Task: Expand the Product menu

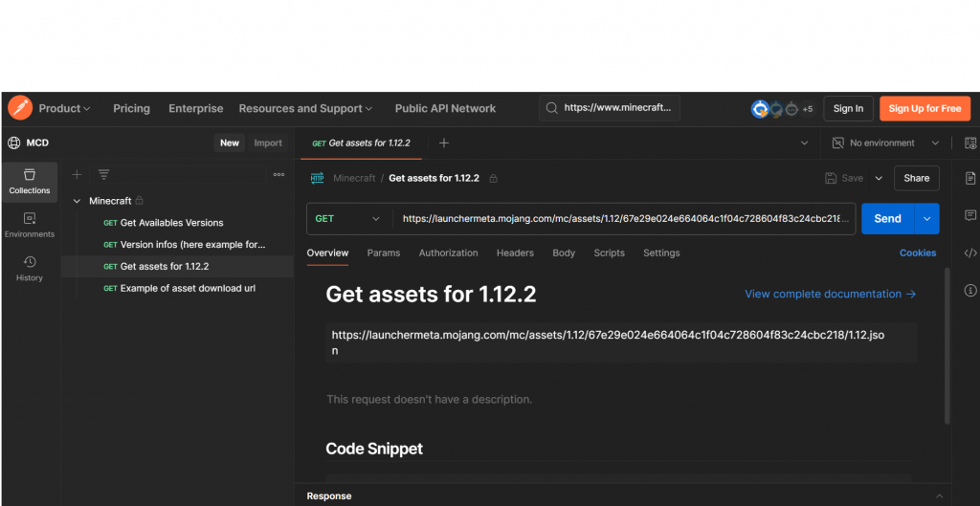Action: (64, 109)
